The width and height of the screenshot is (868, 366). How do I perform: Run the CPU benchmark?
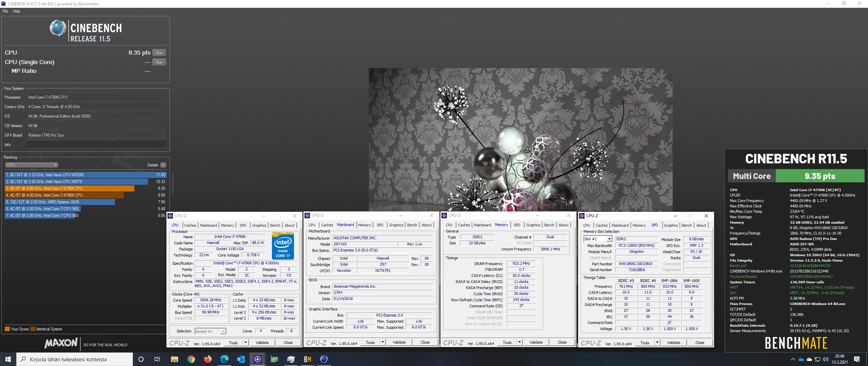click(159, 53)
